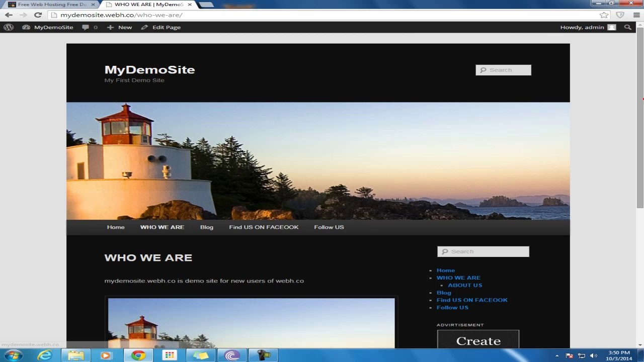Bookmark this page with the star icon

(604, 15)
